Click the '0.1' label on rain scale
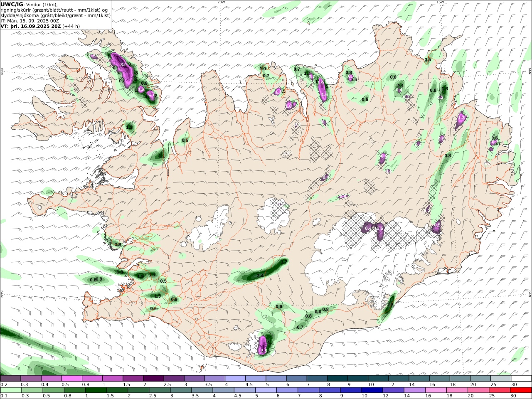This screenshot has height=399, width=532. click(x=4, y=396)
